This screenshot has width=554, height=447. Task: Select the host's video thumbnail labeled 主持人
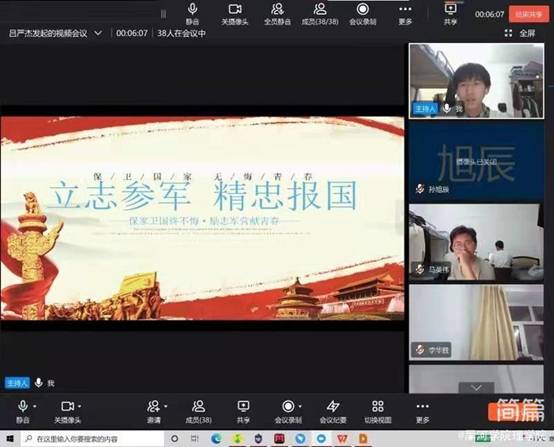click(476, 81)
